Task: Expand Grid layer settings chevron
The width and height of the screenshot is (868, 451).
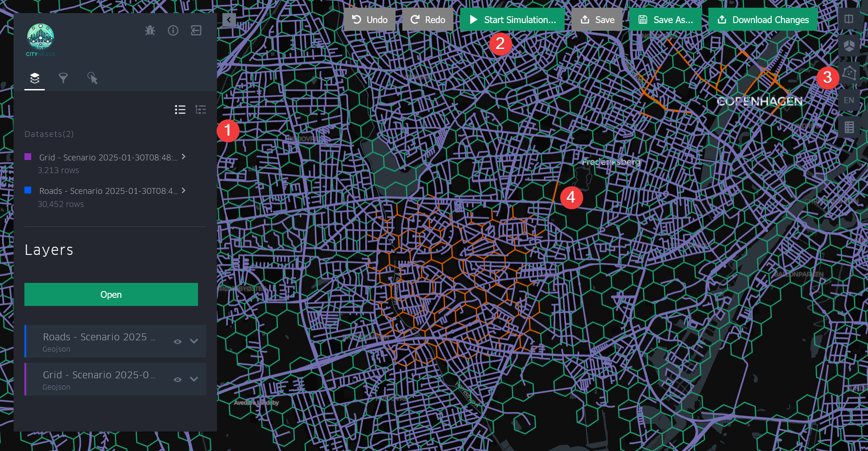Action: coord(194,379)
